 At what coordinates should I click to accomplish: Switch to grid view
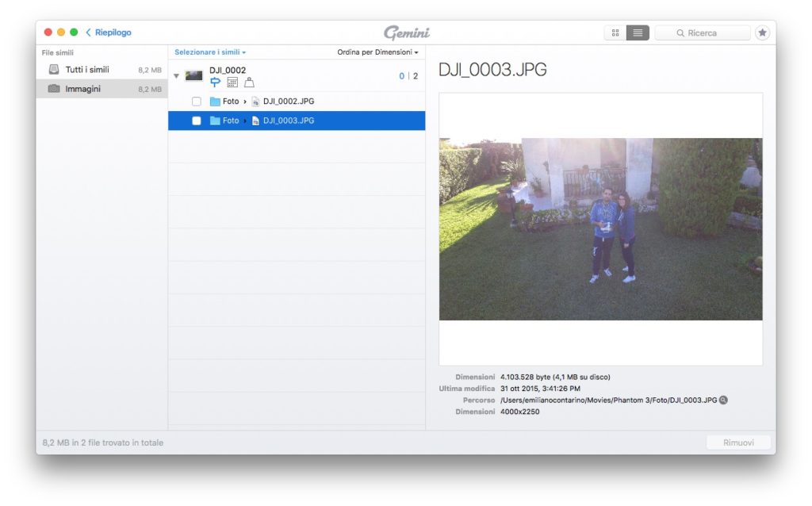click(615, 33)
